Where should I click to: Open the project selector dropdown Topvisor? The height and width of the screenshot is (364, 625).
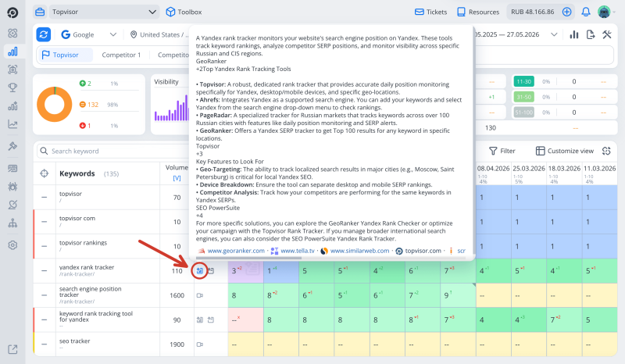(x=104, y=12)
